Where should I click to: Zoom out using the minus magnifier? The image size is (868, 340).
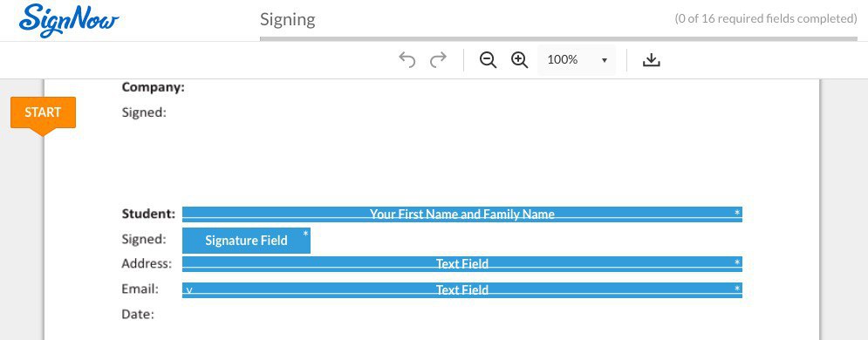pyautogui.click(x=488, y=59)
